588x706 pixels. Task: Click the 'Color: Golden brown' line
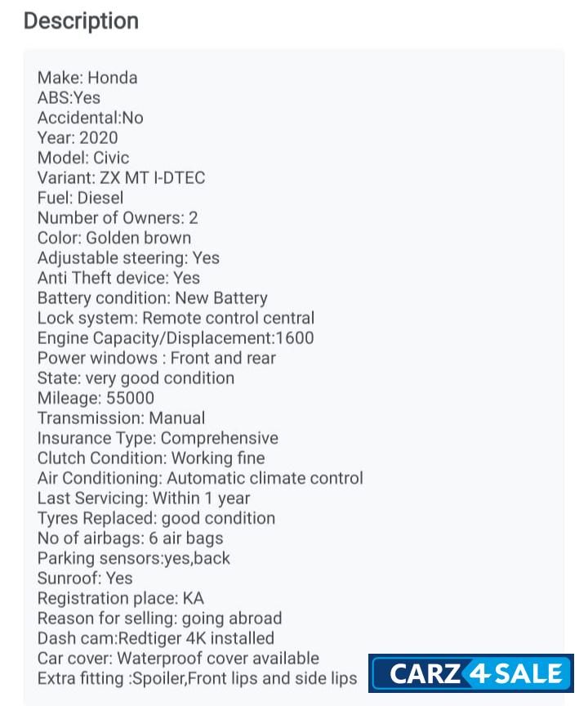tap(114, 238)
